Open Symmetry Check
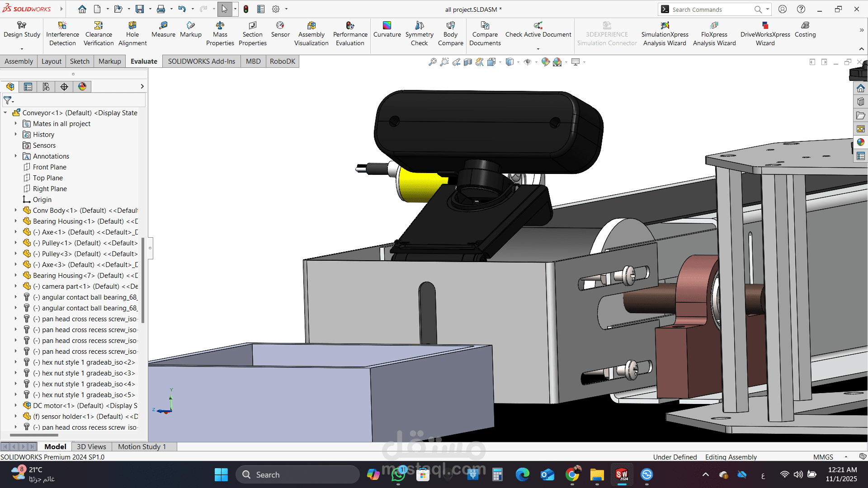The height and width of the screenshot is (488, 868). pos(420,34)
